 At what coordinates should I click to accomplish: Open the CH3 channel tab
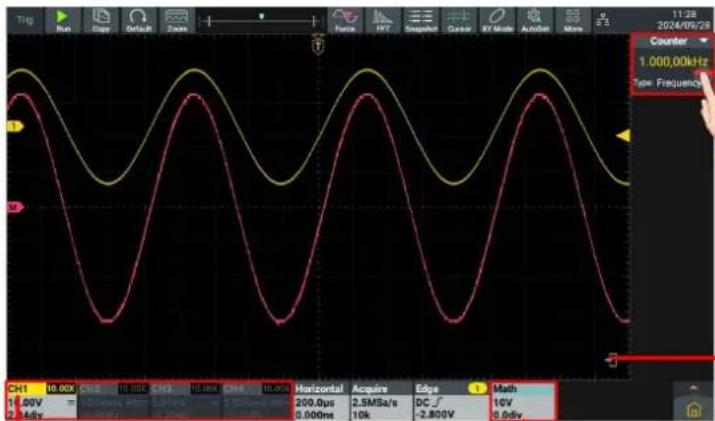click(186, 401)
